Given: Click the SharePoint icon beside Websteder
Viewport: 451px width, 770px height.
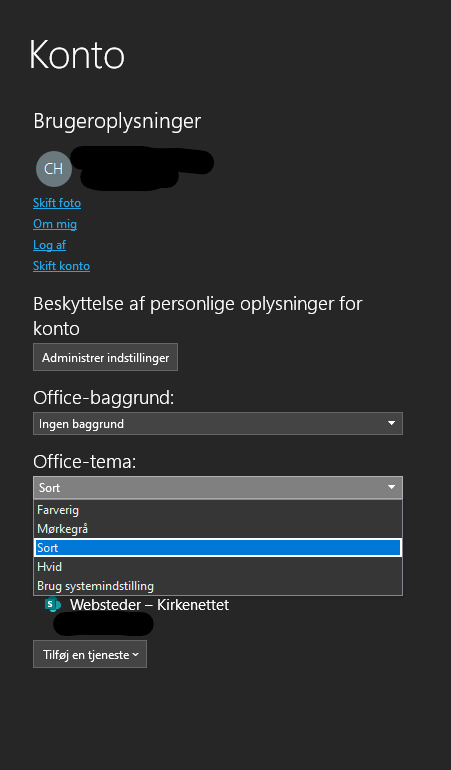Looking at the screenshot, I should (x=53, y=605).
